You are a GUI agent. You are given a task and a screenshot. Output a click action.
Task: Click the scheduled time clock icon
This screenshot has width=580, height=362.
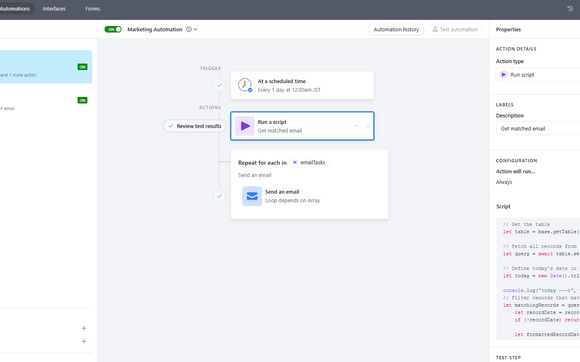click(x=245, y=85)
